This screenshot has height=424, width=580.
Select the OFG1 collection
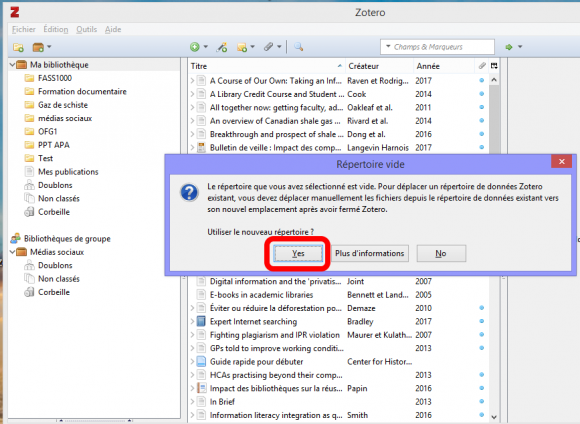pyautogui.click(x=47, y=131)
